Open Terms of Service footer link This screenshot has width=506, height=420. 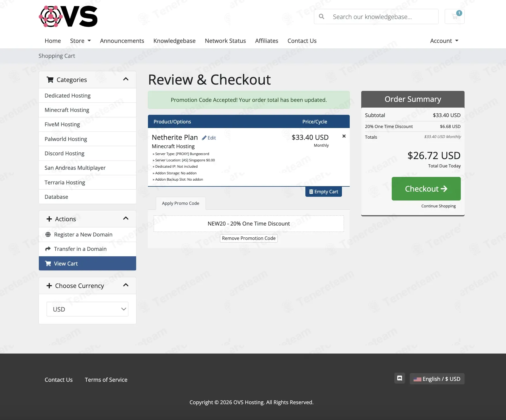pyautogui.click(x=106, y=380)
